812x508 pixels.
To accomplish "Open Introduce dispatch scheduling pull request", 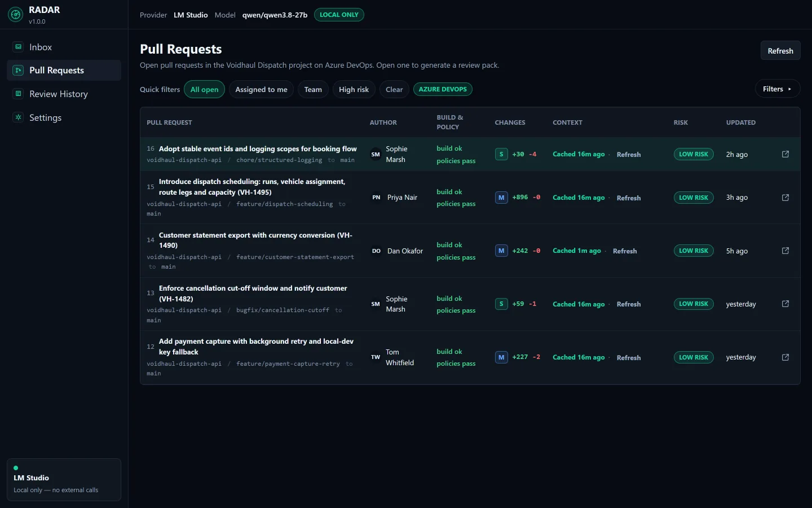I will tap(252, 187).
